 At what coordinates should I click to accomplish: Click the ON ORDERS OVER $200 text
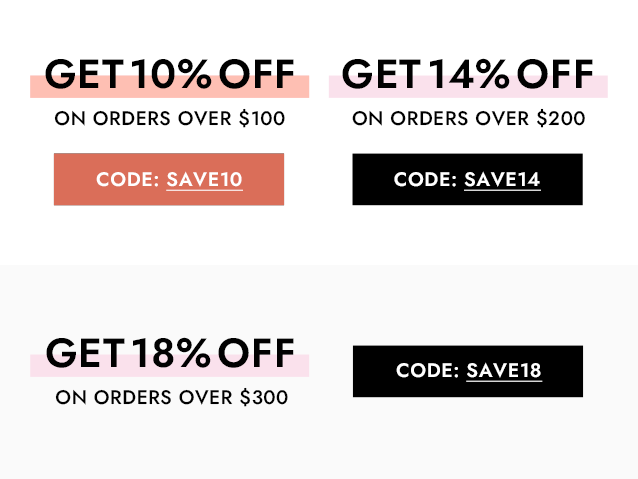pyautogui.click(x=469, y=118)
